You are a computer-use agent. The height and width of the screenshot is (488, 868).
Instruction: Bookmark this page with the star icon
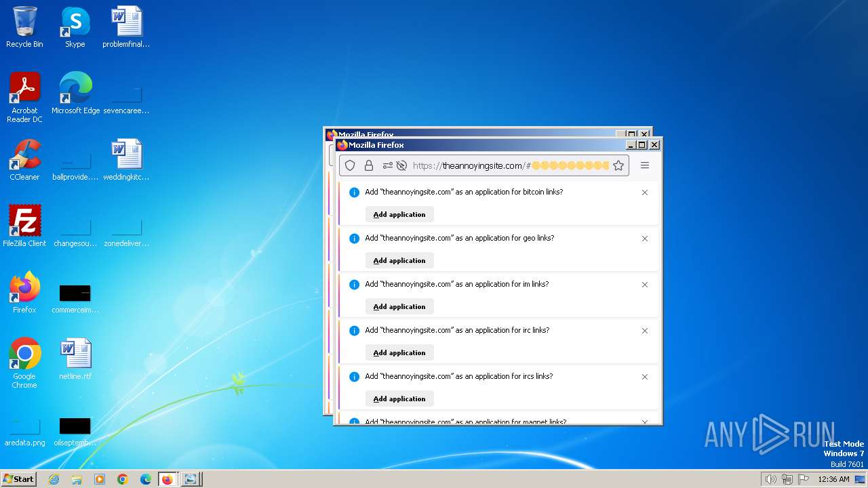point(618,165)
